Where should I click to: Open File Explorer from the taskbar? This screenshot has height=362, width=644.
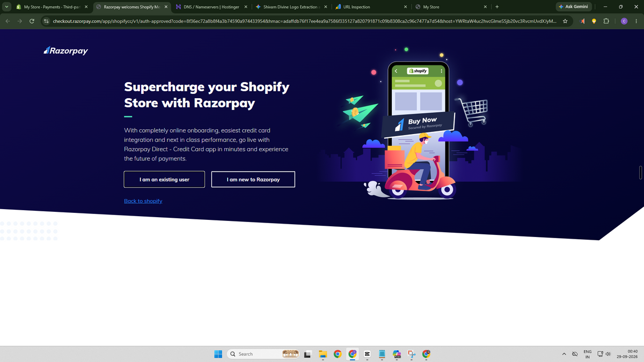323,354
